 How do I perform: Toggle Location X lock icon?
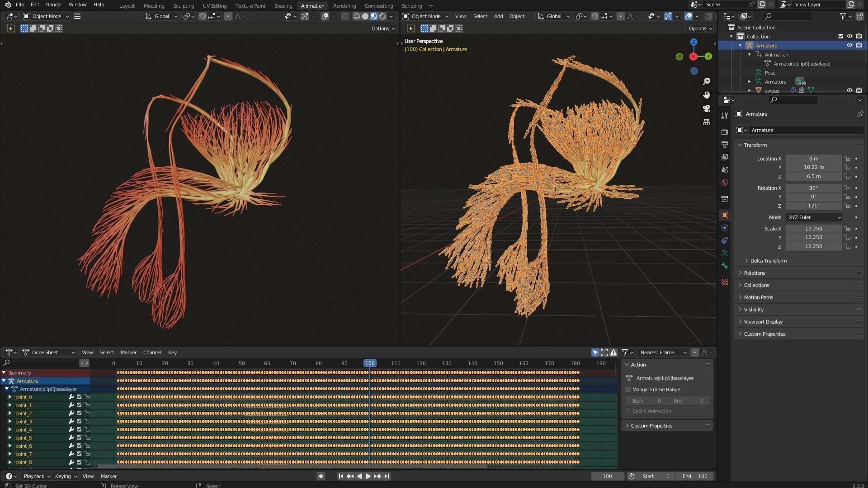tap(847, 159)
